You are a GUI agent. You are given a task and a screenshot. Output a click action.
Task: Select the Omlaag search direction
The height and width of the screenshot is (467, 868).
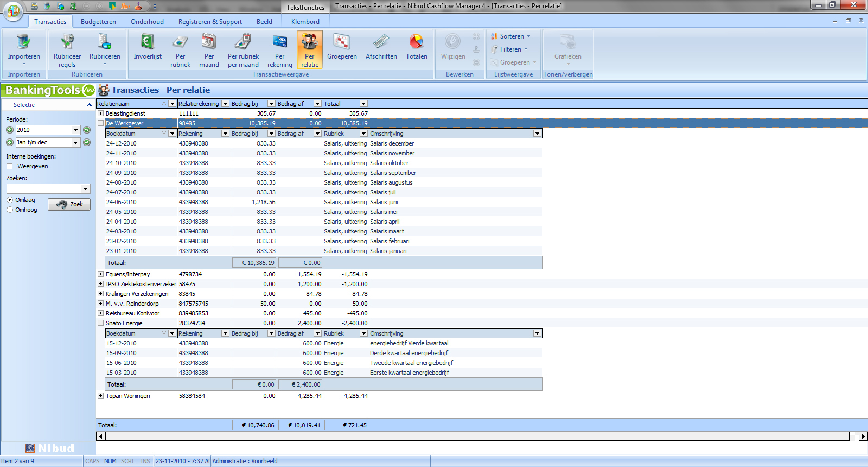coord(10,200)
